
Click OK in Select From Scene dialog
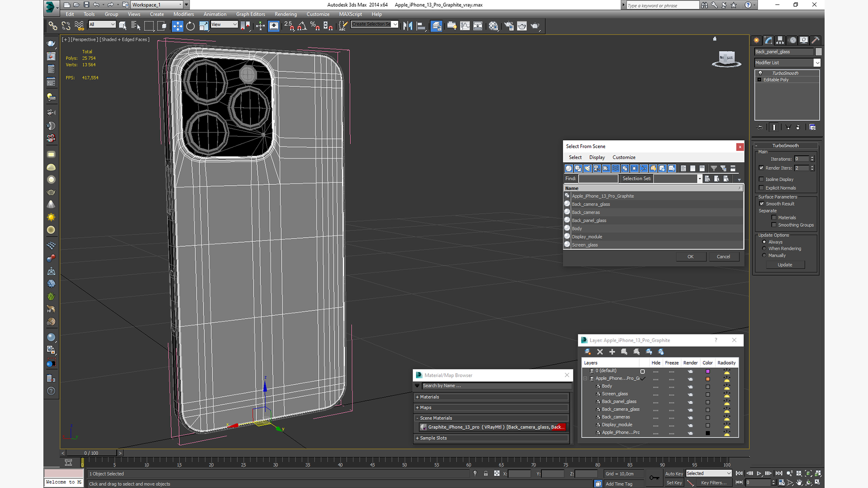click(x=690, y=257)
